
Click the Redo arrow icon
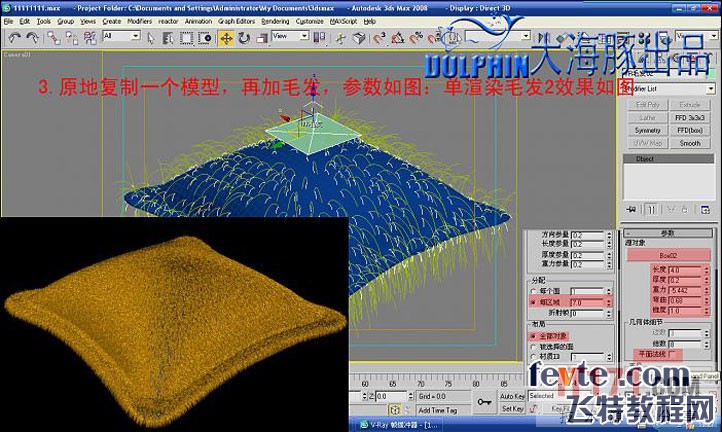(x=32, y=38)
